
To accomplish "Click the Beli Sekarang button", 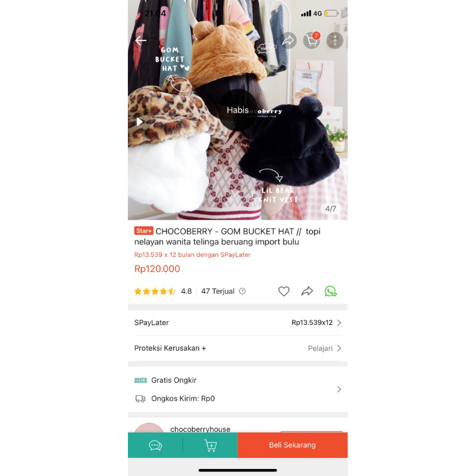I will click(x=292, y=445).
